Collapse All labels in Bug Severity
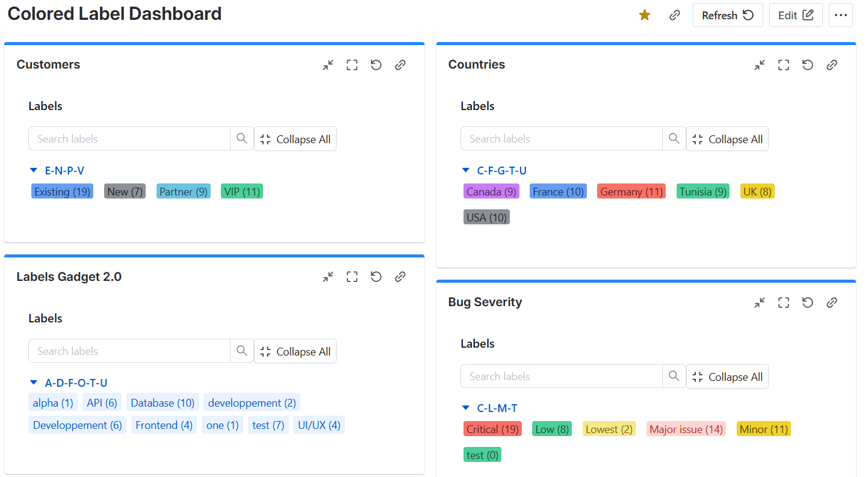868x477 pixels. click(727, 376)
